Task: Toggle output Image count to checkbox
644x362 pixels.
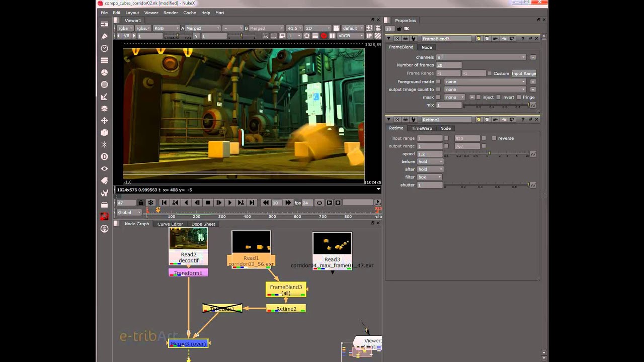Action: (438, 89)
